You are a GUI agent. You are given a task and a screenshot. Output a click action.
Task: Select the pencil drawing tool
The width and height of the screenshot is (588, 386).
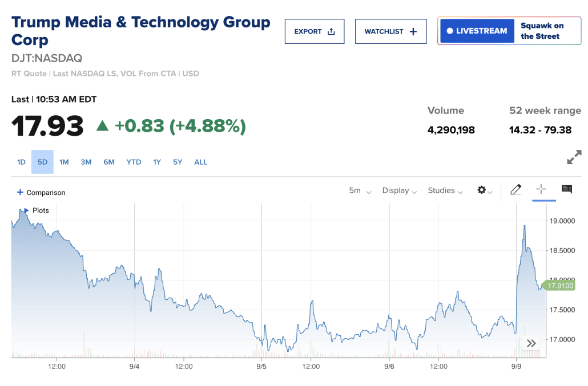click(x=515, y=190)
